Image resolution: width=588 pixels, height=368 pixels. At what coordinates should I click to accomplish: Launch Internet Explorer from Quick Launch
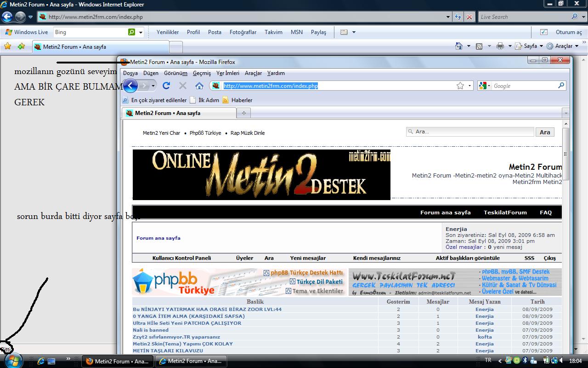[x=41, y=361]
